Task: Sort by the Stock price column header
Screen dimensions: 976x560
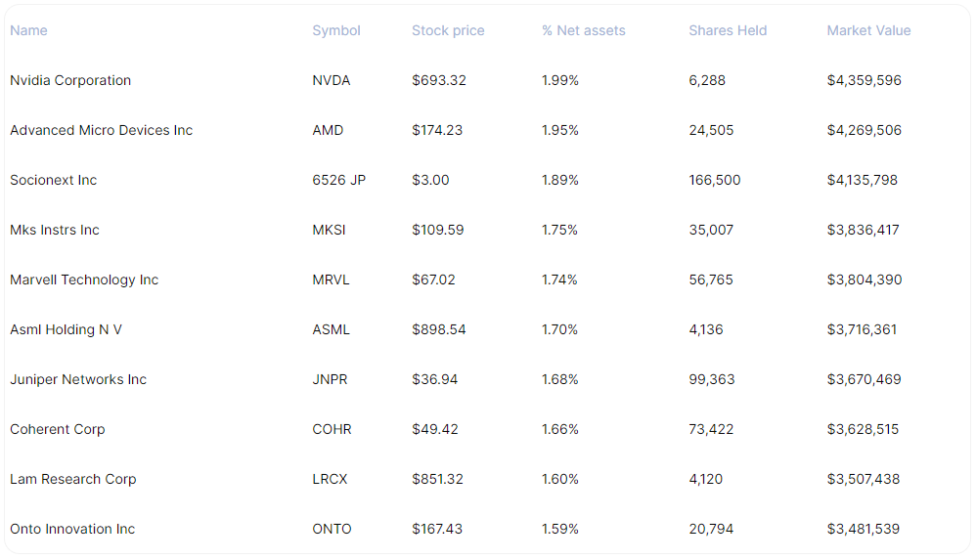Action: (x=448, y=30)
